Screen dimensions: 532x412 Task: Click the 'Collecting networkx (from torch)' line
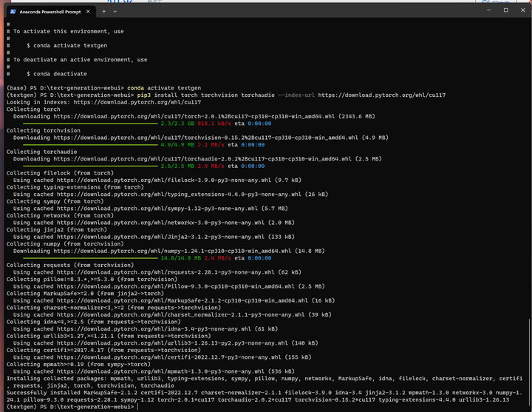click(60, 216)
